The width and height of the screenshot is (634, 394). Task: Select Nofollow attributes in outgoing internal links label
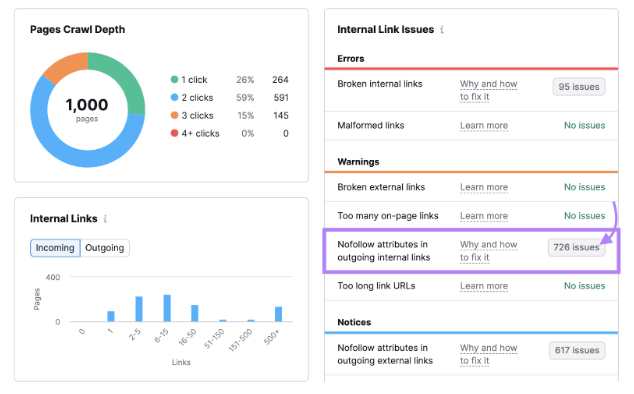coord(384,251)
